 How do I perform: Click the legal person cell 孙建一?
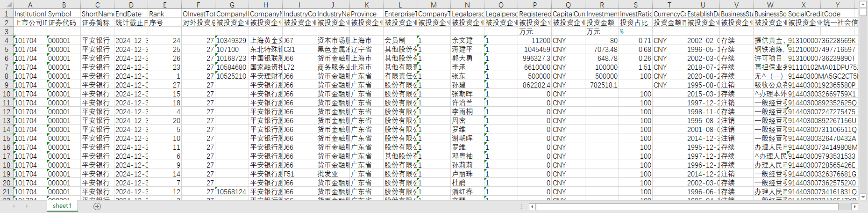[x=467, y=85]
